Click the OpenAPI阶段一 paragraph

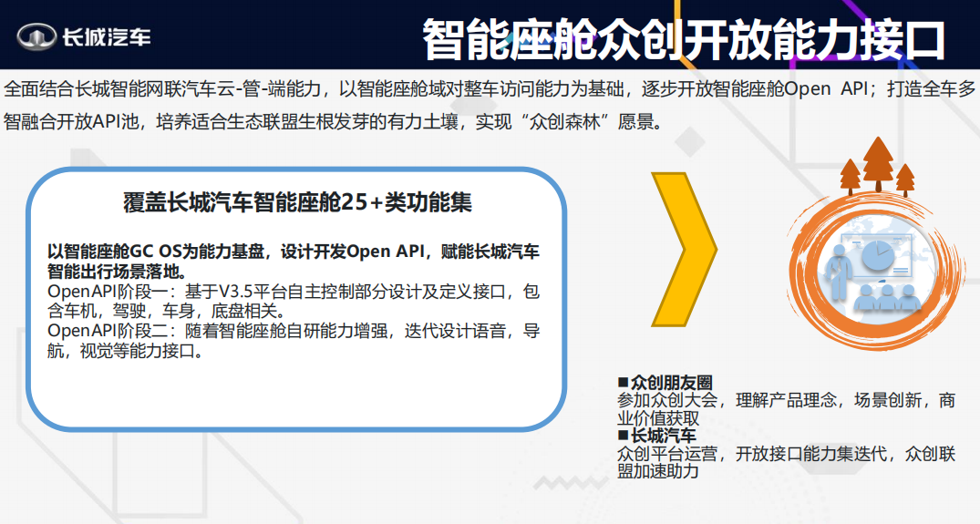294,301
